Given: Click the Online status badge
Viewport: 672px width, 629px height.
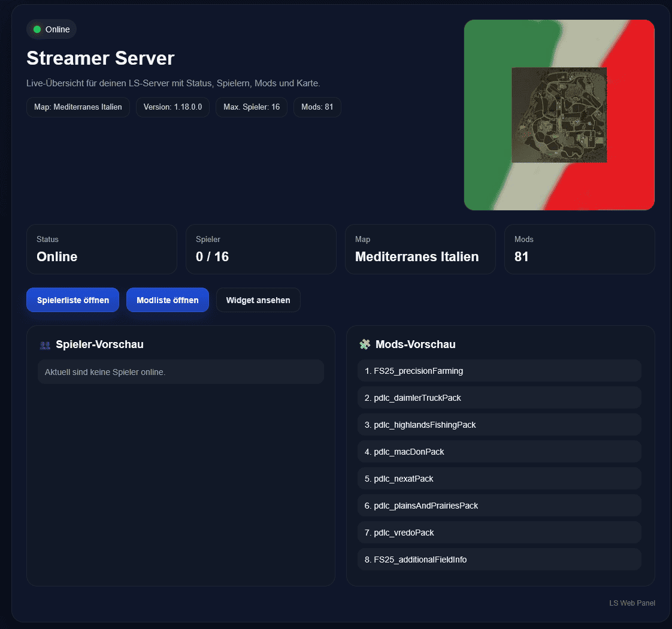Looking at the screenshot, I should coord(52,29).
